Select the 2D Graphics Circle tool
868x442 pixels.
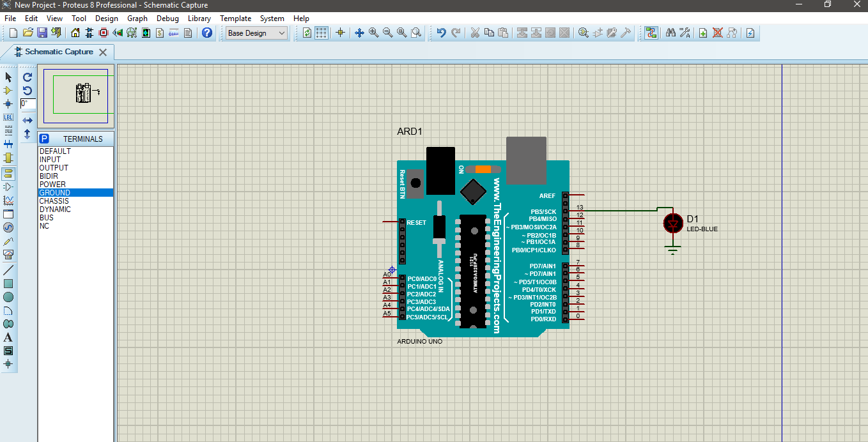point(8,297)
